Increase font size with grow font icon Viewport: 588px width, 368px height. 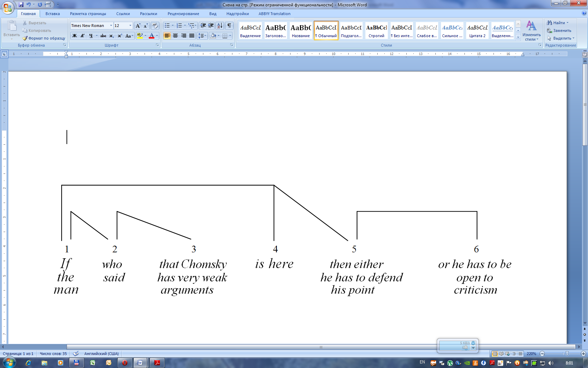tap(138, 26)
